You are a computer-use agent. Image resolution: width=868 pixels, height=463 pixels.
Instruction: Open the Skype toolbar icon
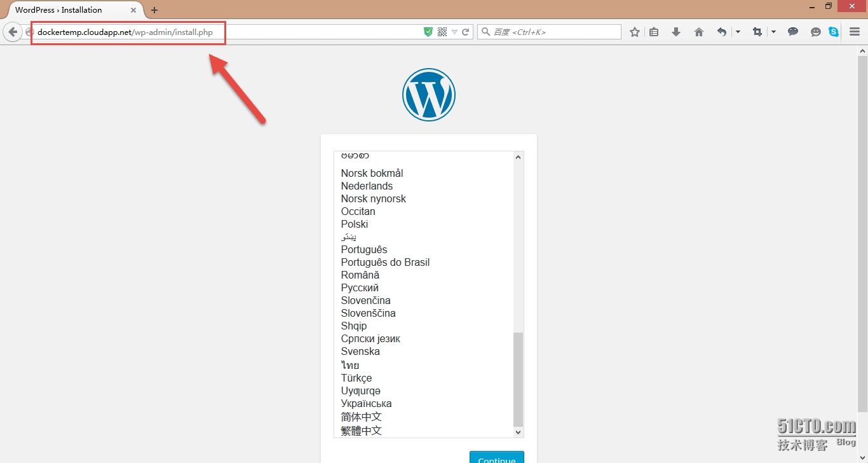pos(834,32)
